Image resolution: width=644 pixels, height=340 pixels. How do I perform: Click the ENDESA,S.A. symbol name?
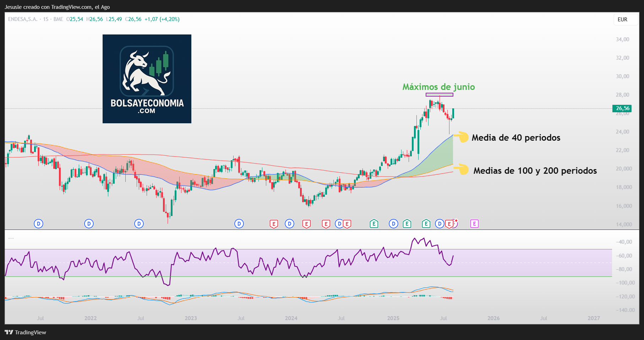point(23,19)
